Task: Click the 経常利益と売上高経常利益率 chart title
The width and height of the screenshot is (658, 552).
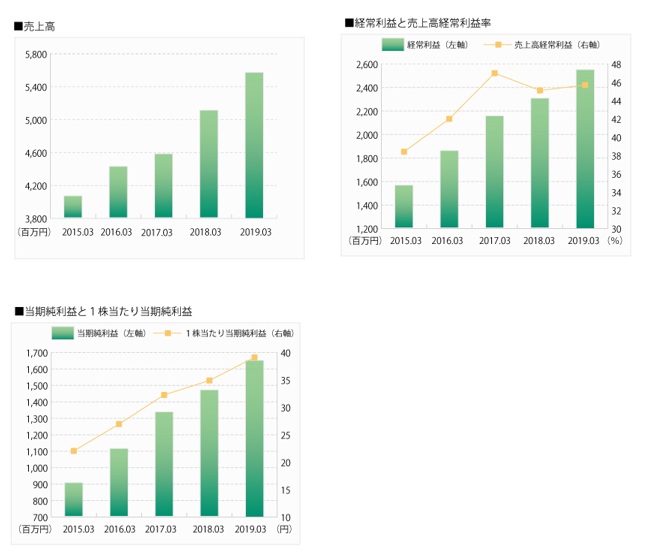Action: pos(418,23)
